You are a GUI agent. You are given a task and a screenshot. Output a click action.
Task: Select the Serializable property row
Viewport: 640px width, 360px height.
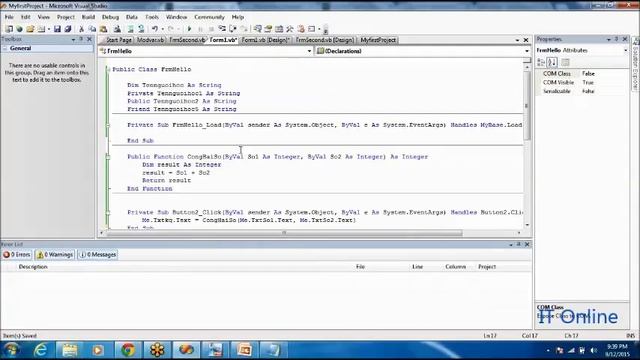(x=582, y=91)
